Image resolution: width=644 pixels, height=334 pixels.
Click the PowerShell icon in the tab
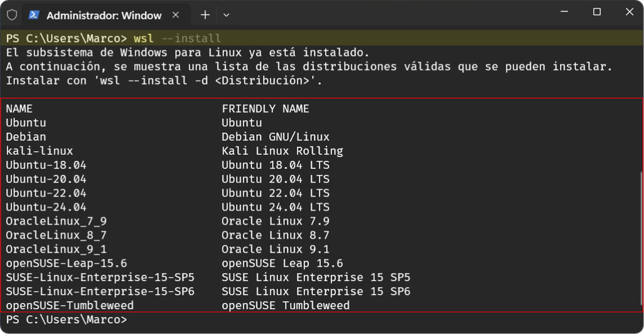[x=34, y=15]
